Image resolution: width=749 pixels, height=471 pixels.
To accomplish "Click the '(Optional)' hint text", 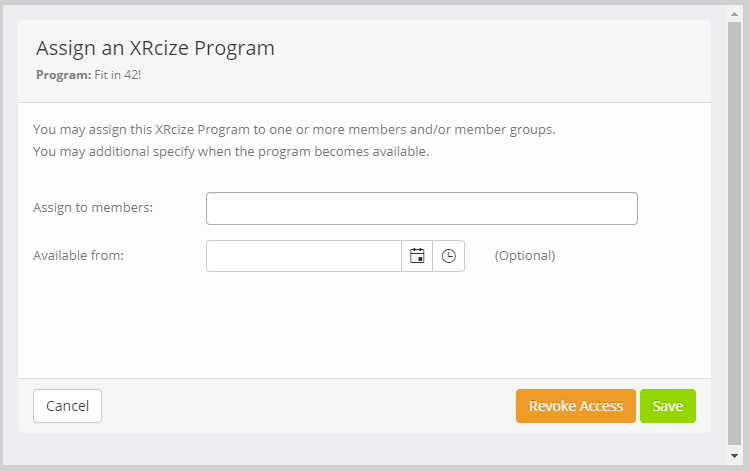I will click(x=525, y=256).
